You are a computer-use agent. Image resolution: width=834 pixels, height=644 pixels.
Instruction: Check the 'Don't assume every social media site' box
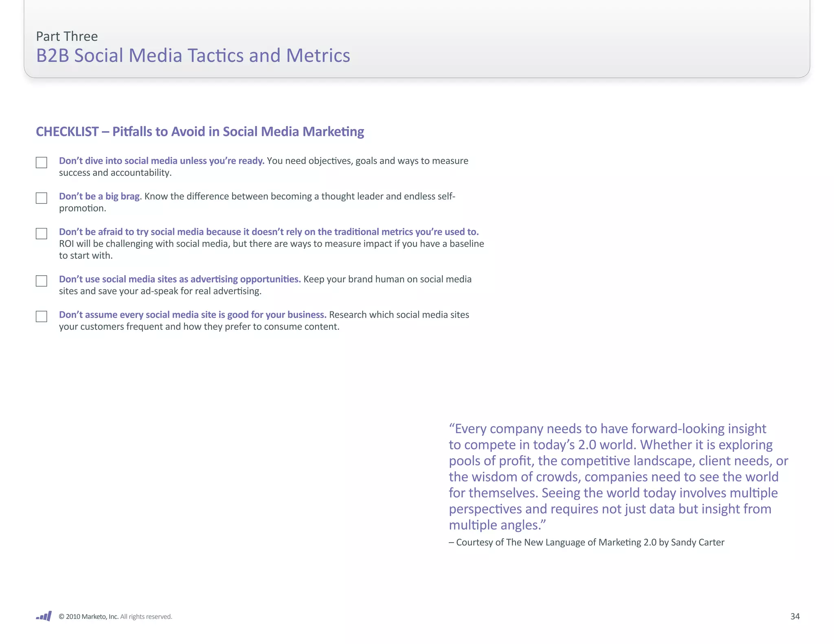point(42,316)
